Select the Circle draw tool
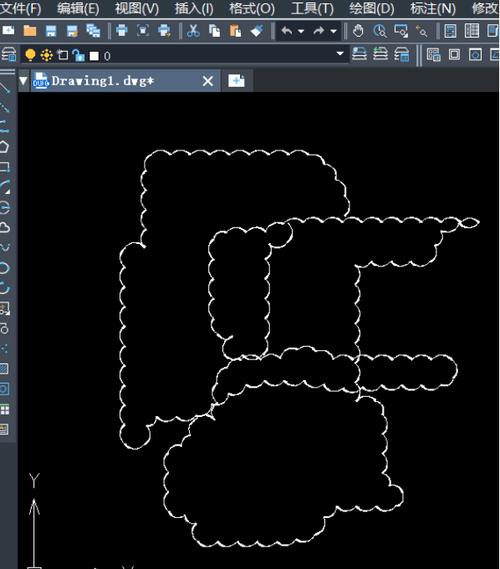 click(4, 208)
